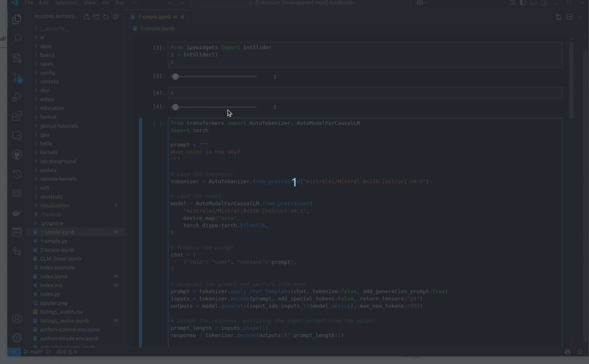Open the Search view in activity bar

(17, 39)
